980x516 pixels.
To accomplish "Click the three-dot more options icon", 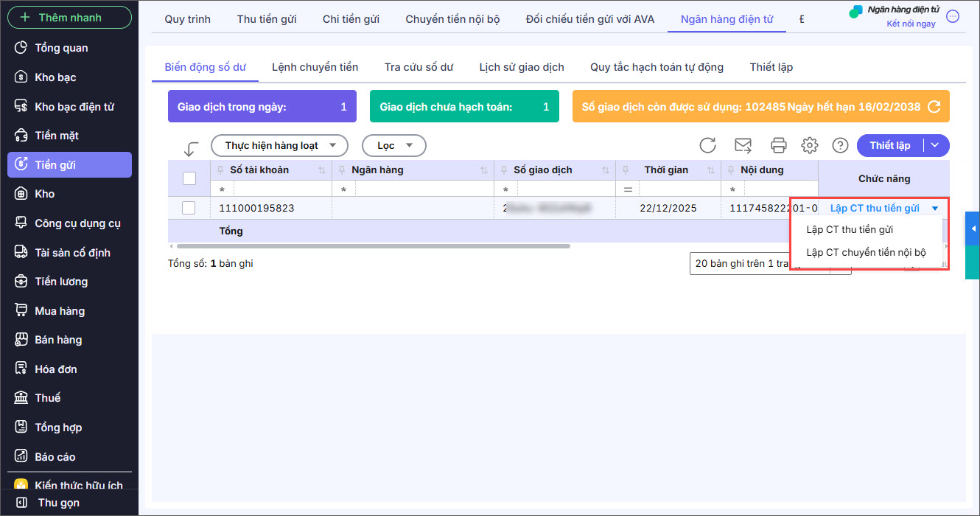I will tap(953, 17).
